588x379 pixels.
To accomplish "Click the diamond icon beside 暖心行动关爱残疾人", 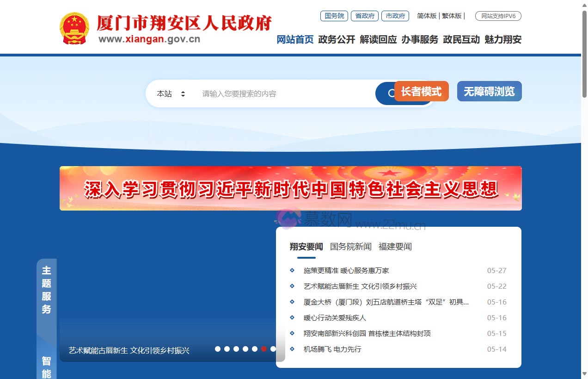I will pos(292,317).
